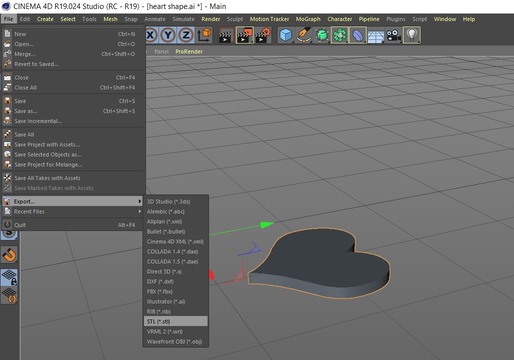This screenshot has width=514, height=360.
Task: Export as STL (*.stl)
Action: pos(176,321)
